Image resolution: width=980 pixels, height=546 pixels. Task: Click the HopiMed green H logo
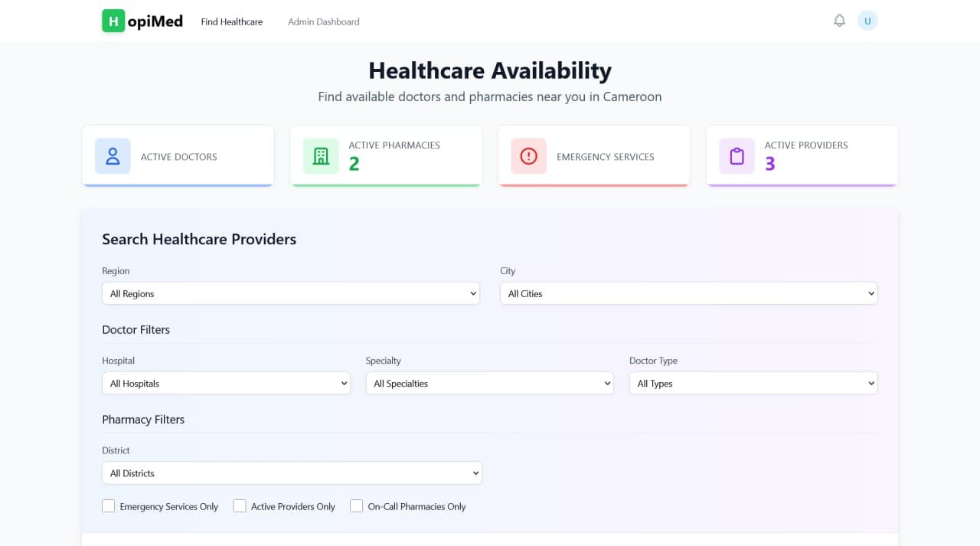pyautogui.click(x=113, y=21)
